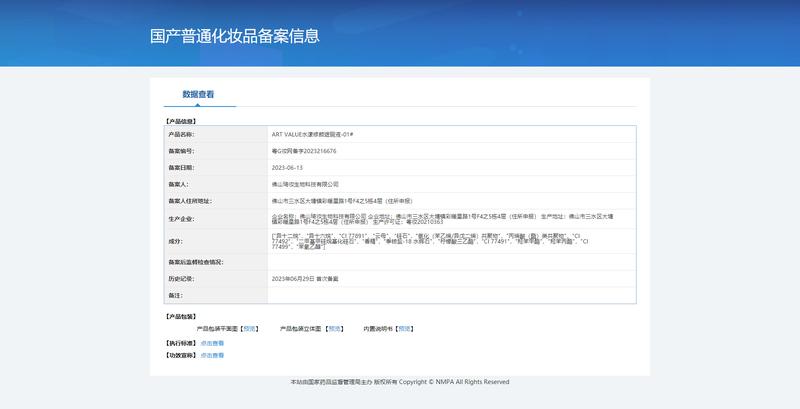Viewport: 800px width, 409px height.
Task: Select the 数据查看 tab
Action: tap(198, 94)
